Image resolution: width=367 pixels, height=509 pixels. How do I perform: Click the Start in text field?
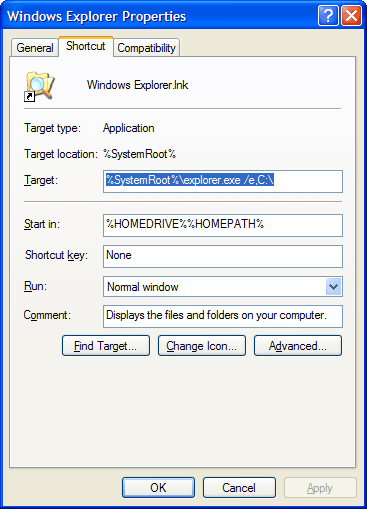[223, 225]
